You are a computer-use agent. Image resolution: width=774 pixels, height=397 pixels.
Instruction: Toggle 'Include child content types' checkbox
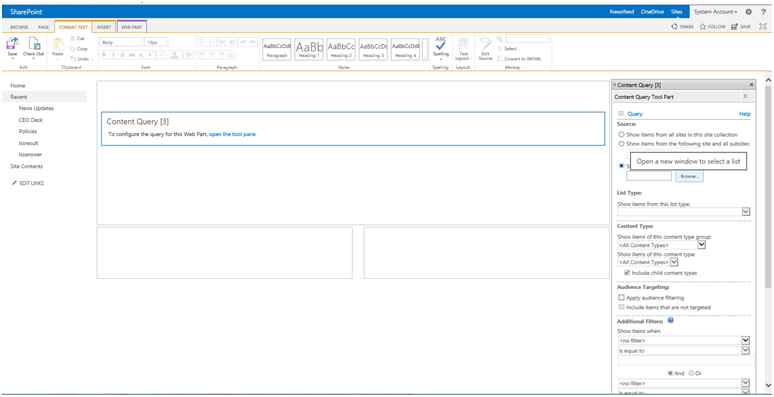click(x=627, y=273)
